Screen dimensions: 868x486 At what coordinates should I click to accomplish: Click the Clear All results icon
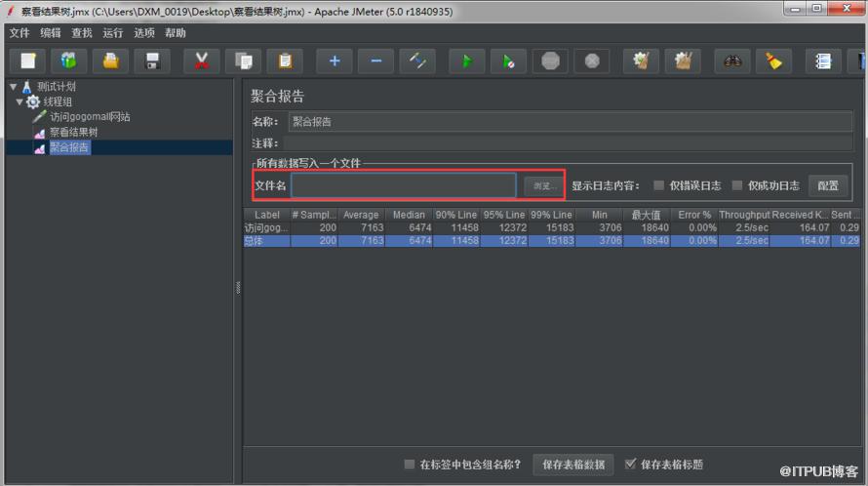(683, 61)
